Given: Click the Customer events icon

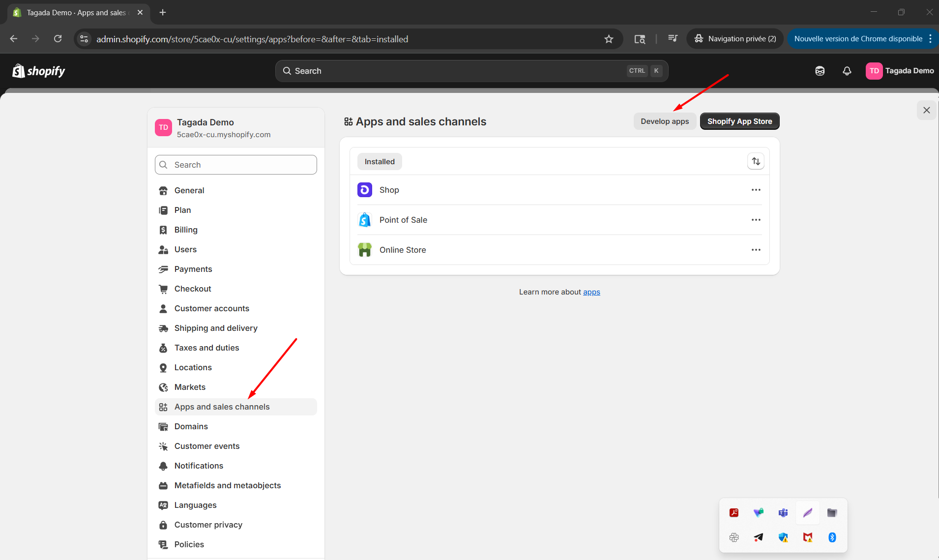Looking at the screenshot, I should click(163, 446).
